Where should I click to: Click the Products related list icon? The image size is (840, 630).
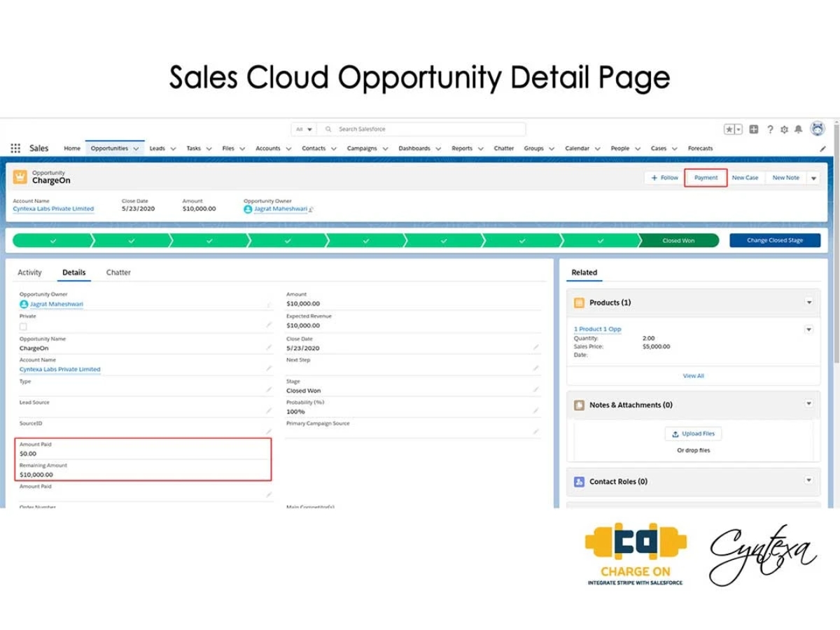(x=579, y=303)
